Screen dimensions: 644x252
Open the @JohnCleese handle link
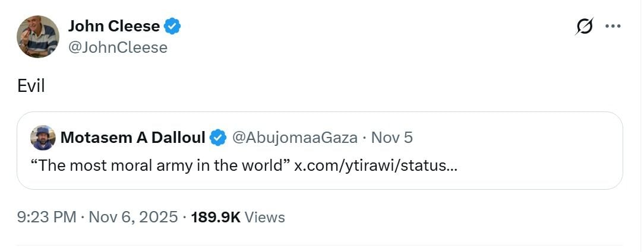[118, 47]
